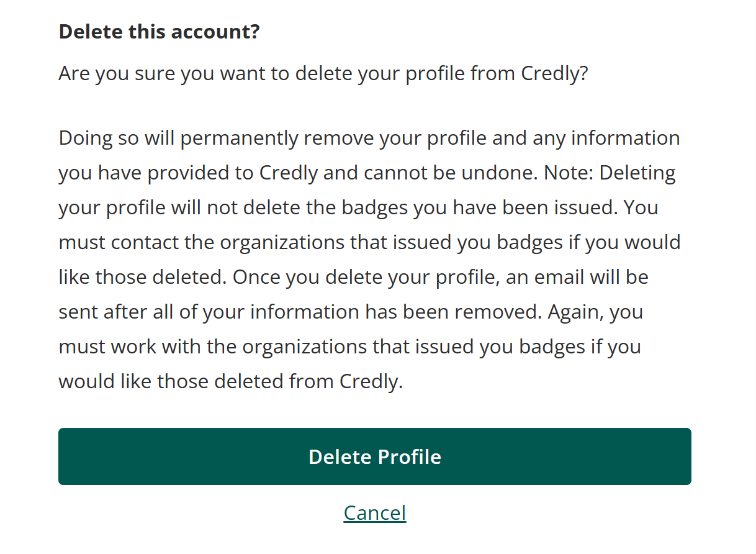Click the word 'Once' in the paragraph

click(x=256, y=277)
